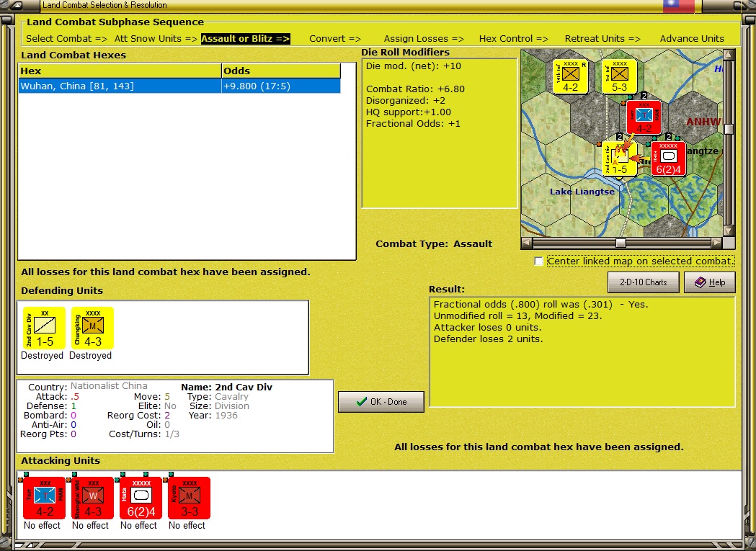Click Disorganized: +2 modifier line
Screen dimensions: 756x551
406,101
